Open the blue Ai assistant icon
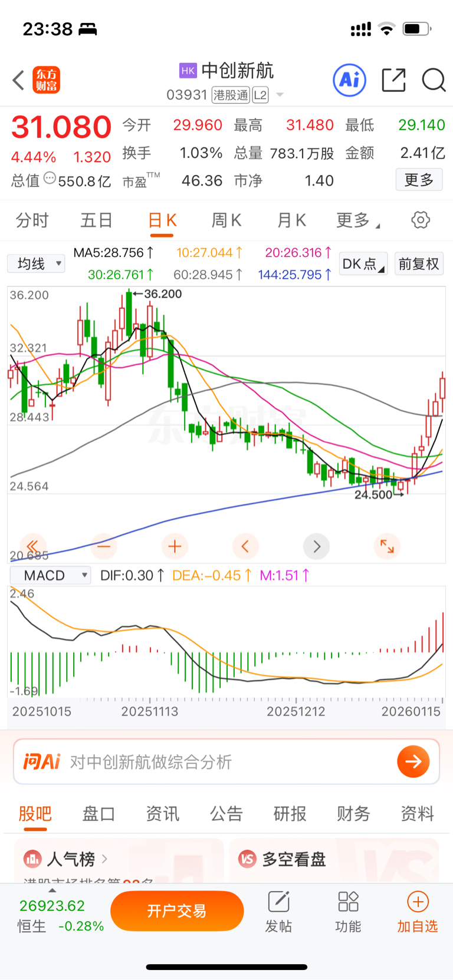 coord(350,80)
